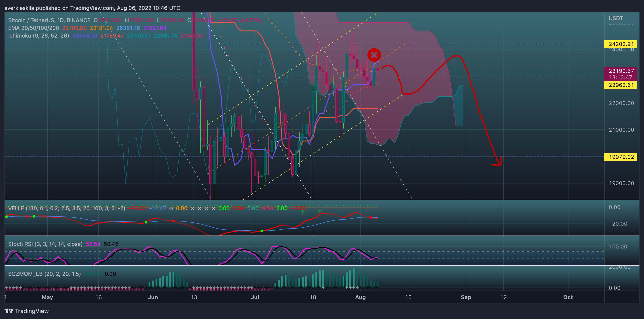Click the Stoch RSI D value 50.46

(111, 244)
